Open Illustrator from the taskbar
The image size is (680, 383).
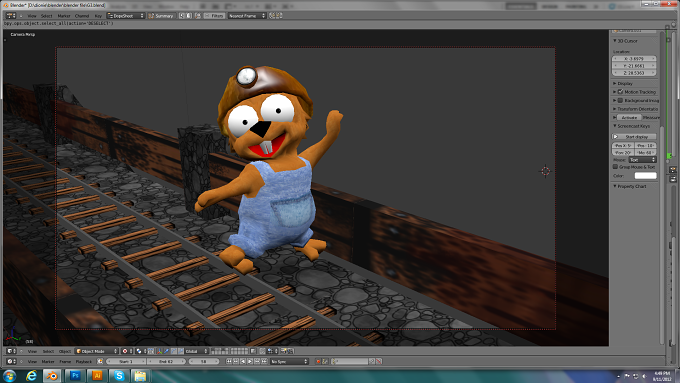(x=97, y=376)
